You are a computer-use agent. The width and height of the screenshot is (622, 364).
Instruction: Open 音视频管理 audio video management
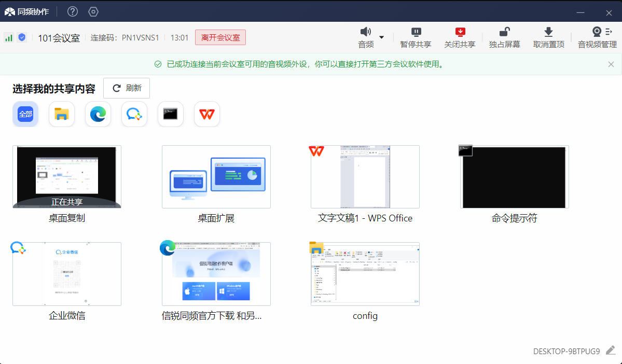tap(597, 38)
